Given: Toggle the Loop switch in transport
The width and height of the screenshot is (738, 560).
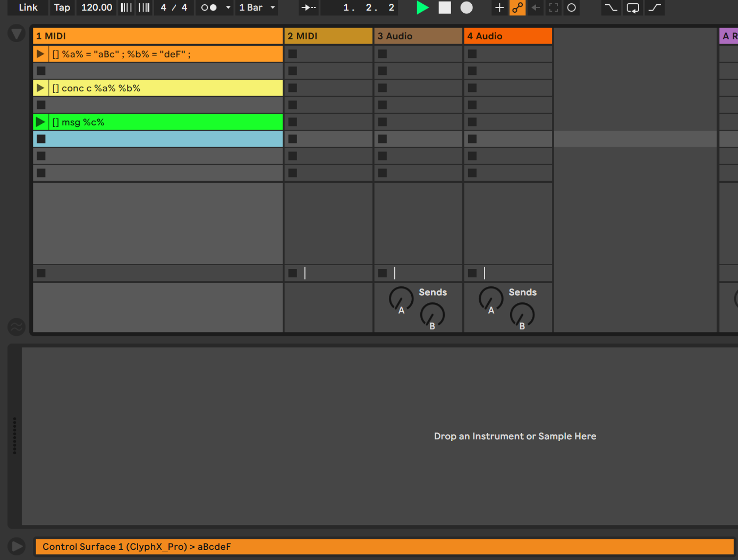Looking at the screenshot, I should pyautogui.click(x=633, y=7).
